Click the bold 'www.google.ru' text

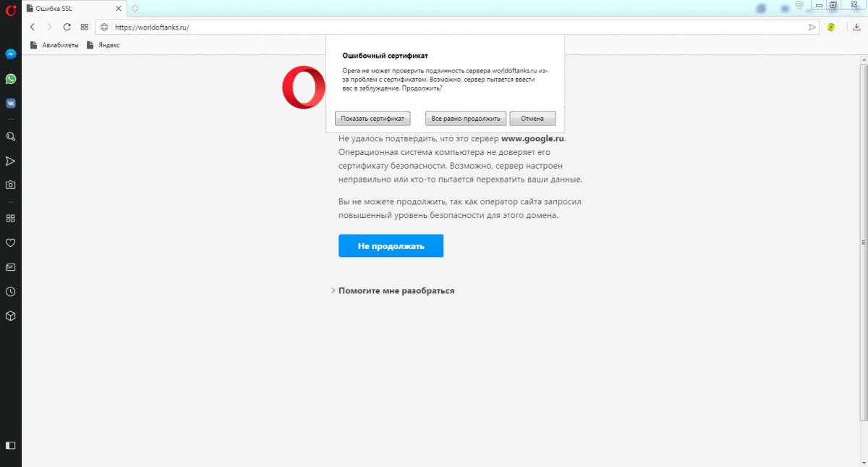tap(532, 138)
